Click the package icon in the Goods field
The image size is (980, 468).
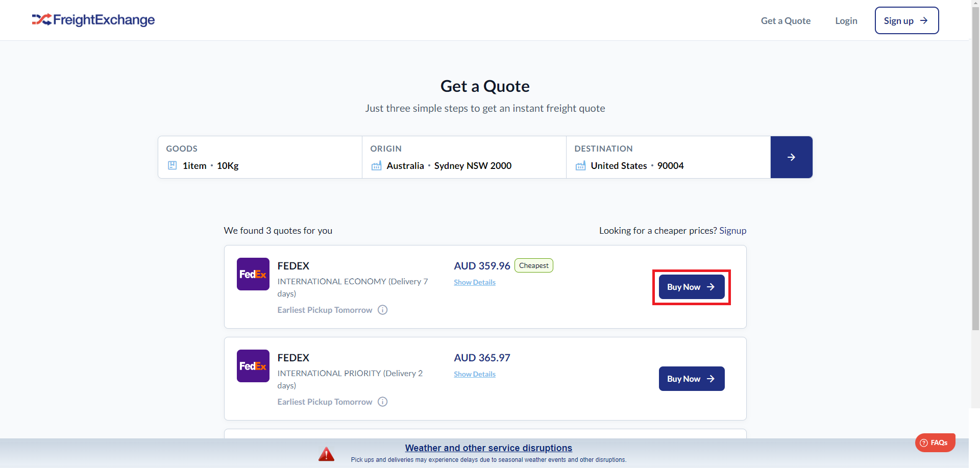[173, 165]
